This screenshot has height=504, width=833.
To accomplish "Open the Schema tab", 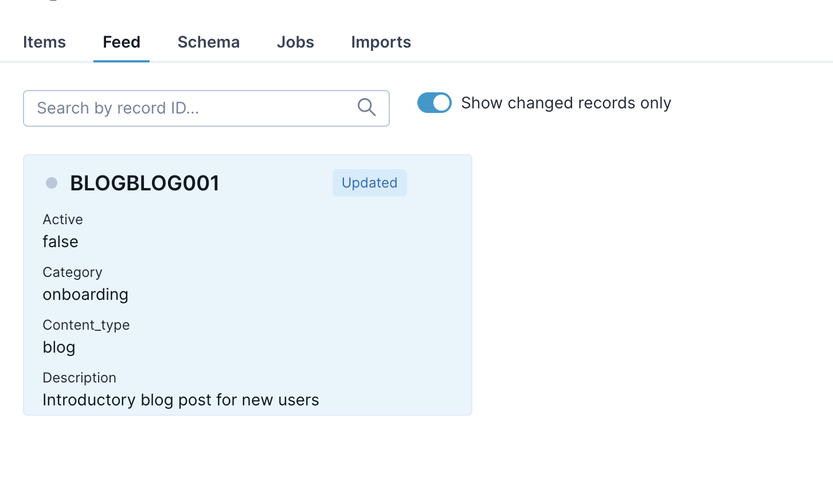I will [209, 42].
